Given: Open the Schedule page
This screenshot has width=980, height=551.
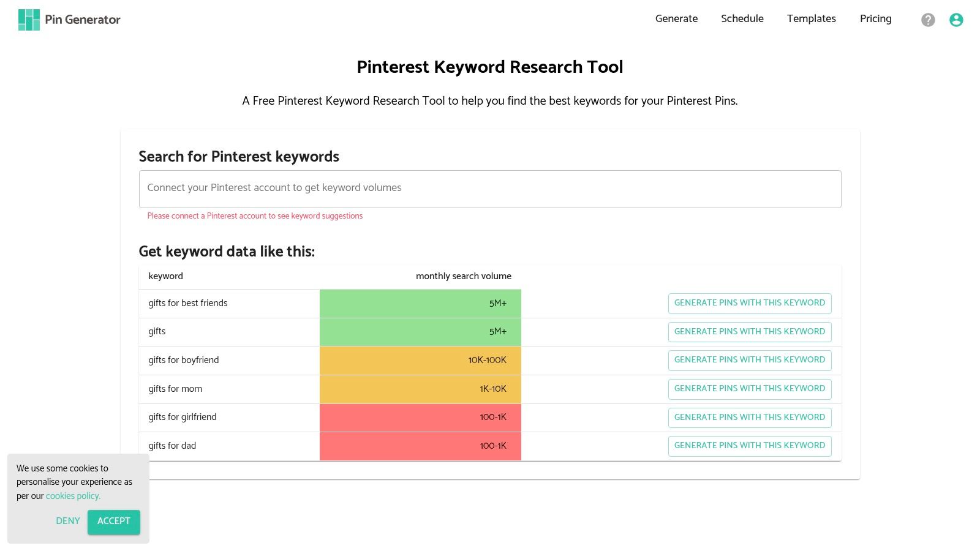Looking at the screenshot, I should (742, 19).
